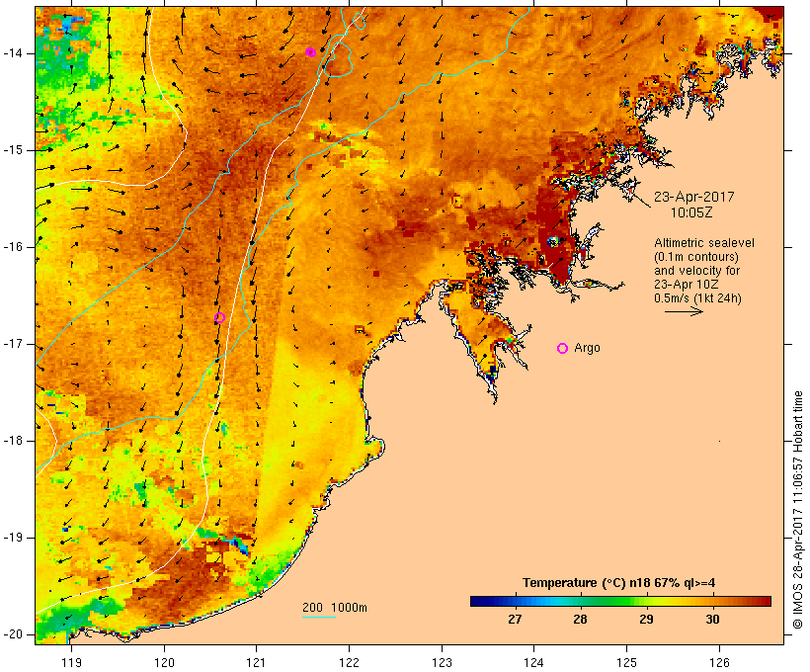The height and width of the screenshot is (672, 810).
Task: Click the '(0.1m contours)' text
Action: 696,257
